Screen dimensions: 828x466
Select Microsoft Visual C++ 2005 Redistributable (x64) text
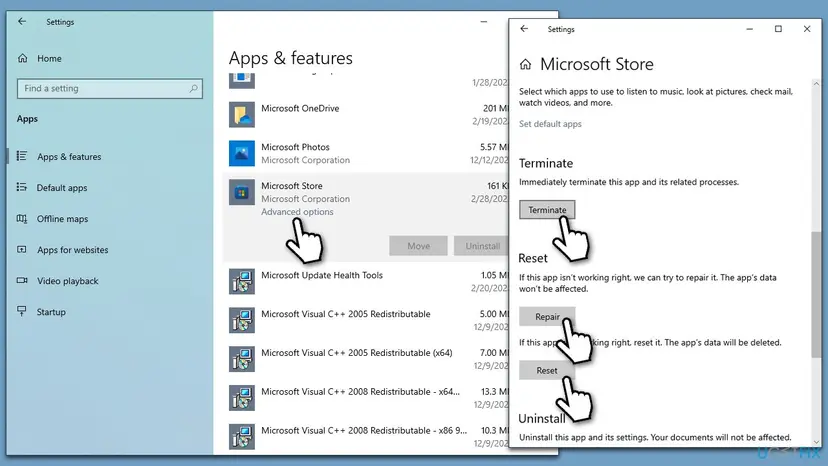coord(356,353)
